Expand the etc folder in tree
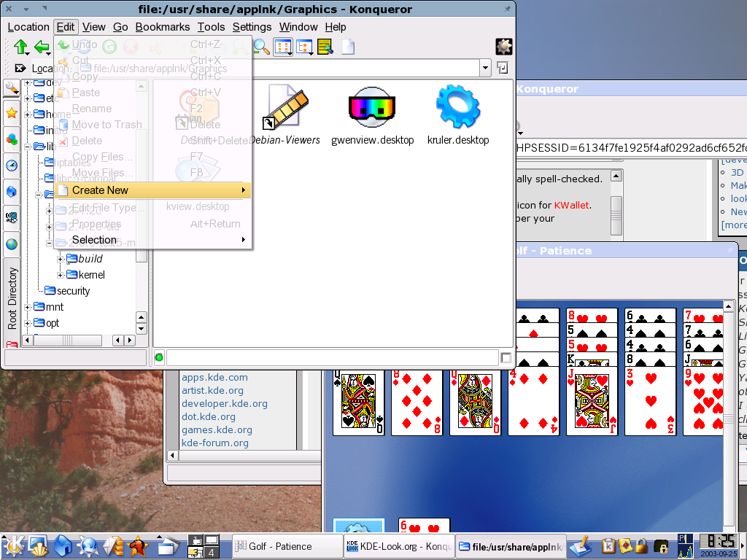747x560 pixels. [28, 98]
